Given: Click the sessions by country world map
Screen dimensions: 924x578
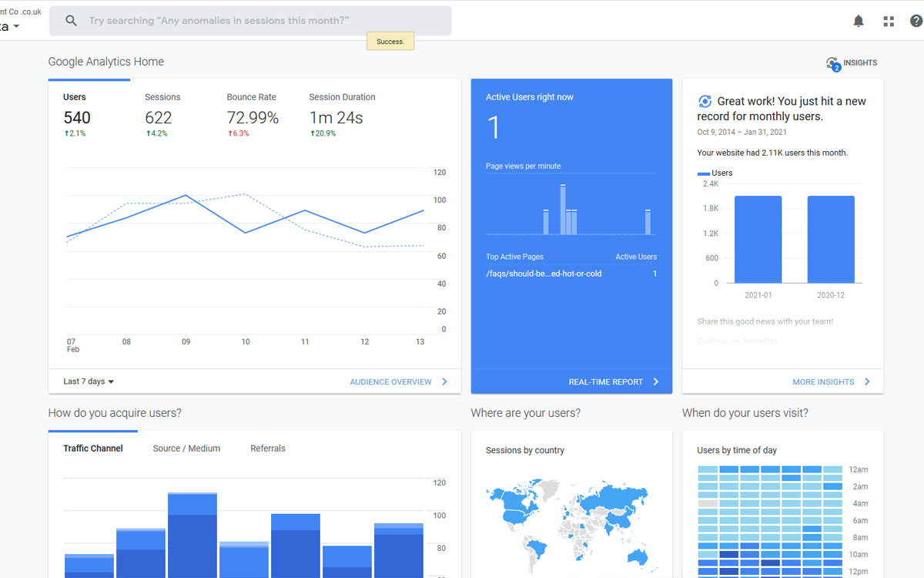Looking at the screenshot, I should pyautogui.click(x=571, y=526).
